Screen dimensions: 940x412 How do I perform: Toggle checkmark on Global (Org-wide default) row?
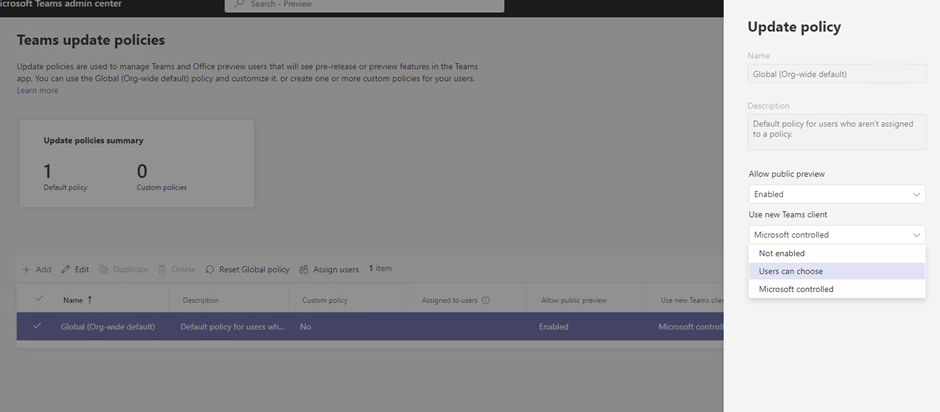[38, 326]
